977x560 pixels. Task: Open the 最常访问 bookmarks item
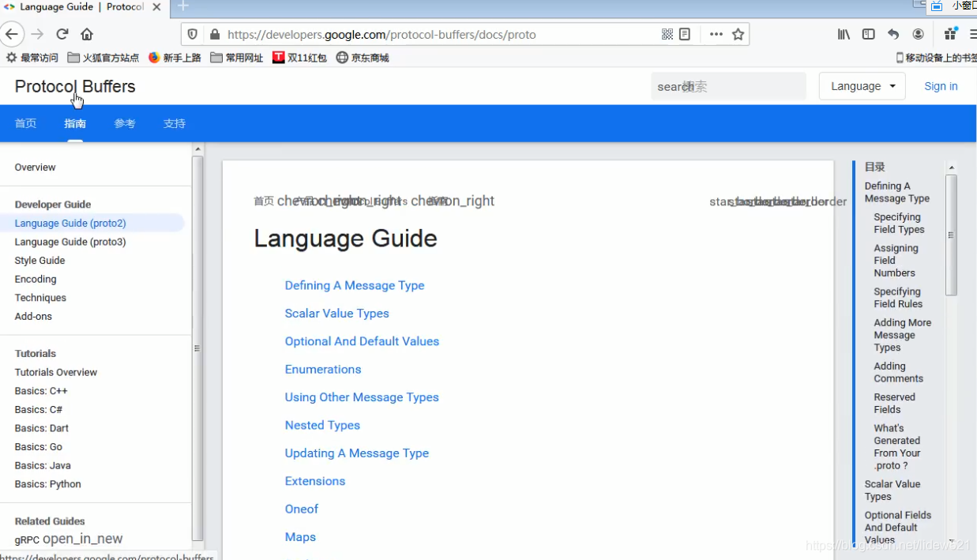click(32, 58)
